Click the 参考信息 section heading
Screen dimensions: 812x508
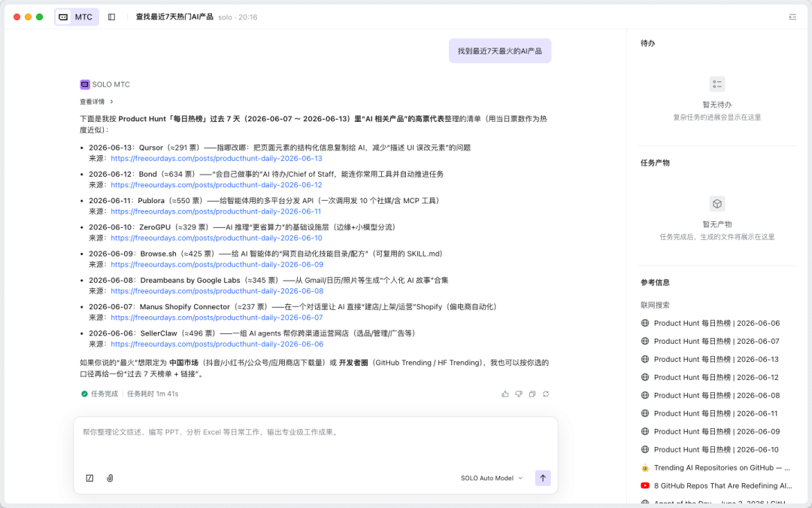click(x=655, y=282)
